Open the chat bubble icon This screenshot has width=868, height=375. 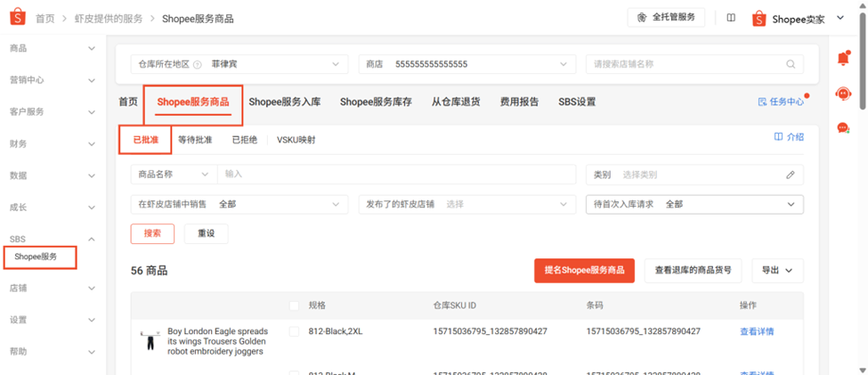[843, 128]
